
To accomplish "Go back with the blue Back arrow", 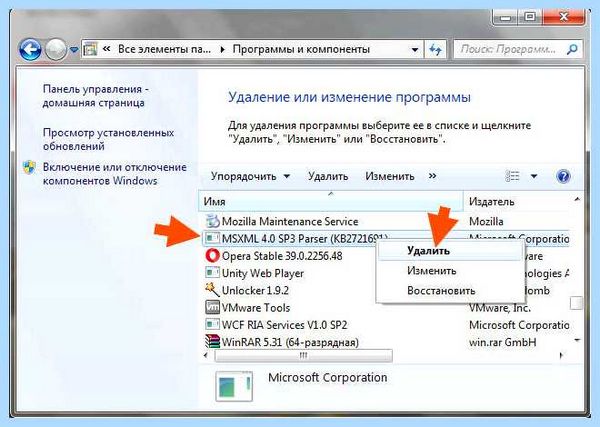I will 30,50.
